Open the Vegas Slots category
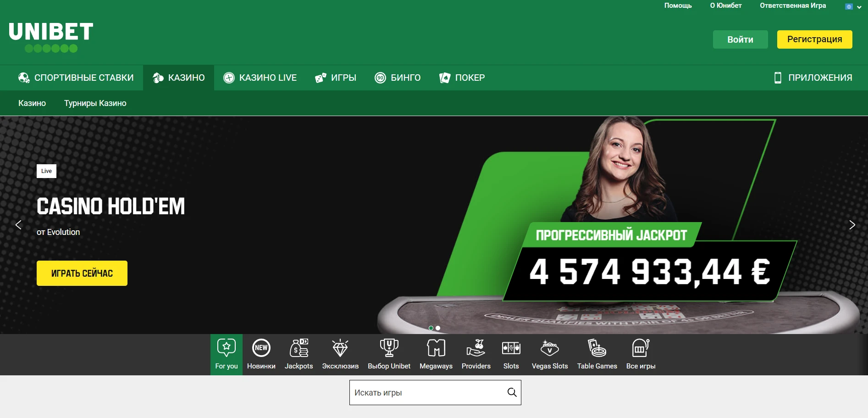The height and width of the screenshot is (418, 868). click(550, 355)
